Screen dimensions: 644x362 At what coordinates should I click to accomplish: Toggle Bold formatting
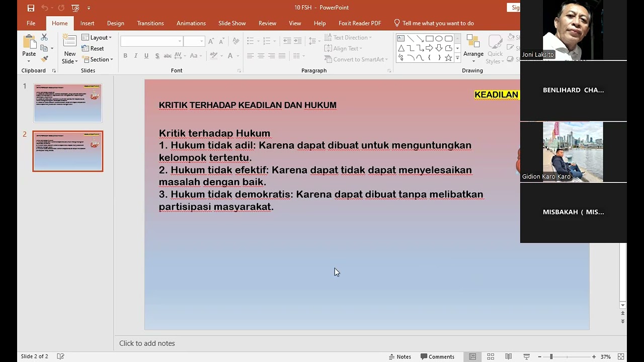(125, 56)
